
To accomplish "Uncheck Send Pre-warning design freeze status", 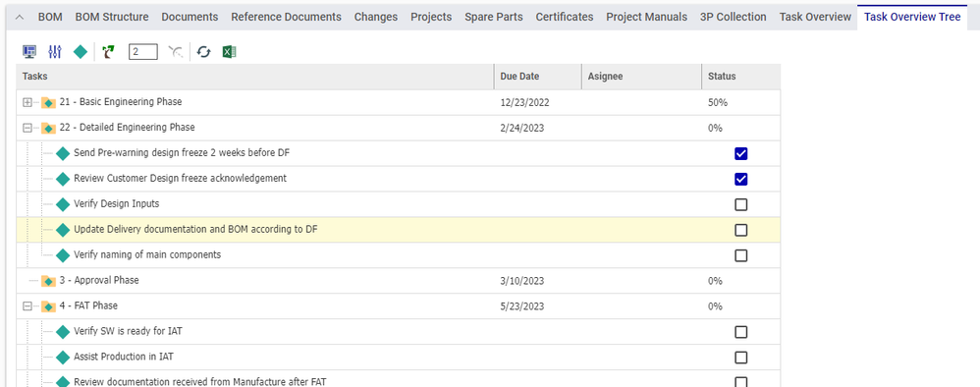I will [x=741, y=154].
